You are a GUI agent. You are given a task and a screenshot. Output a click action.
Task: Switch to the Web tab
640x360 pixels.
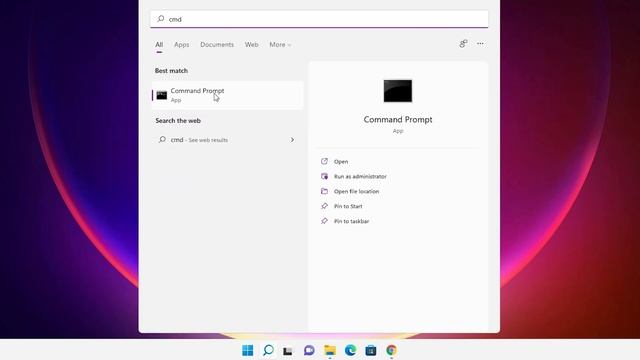click(x=251, y=44)
